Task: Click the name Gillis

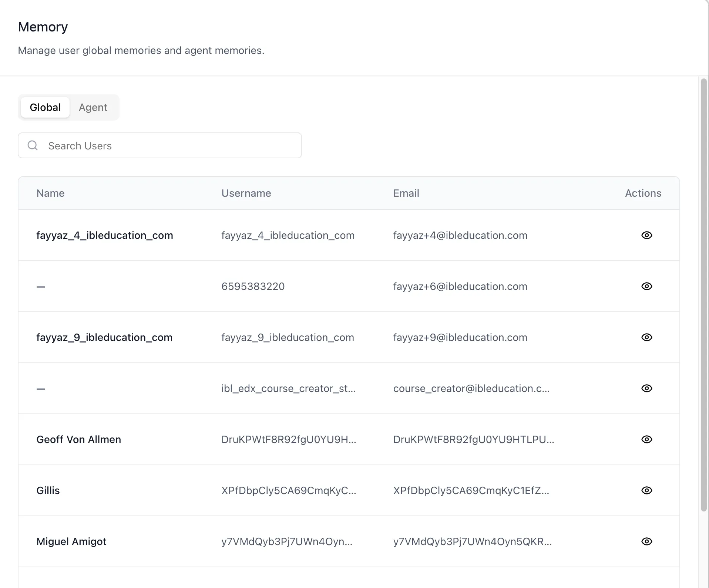Action: point(48,490)
